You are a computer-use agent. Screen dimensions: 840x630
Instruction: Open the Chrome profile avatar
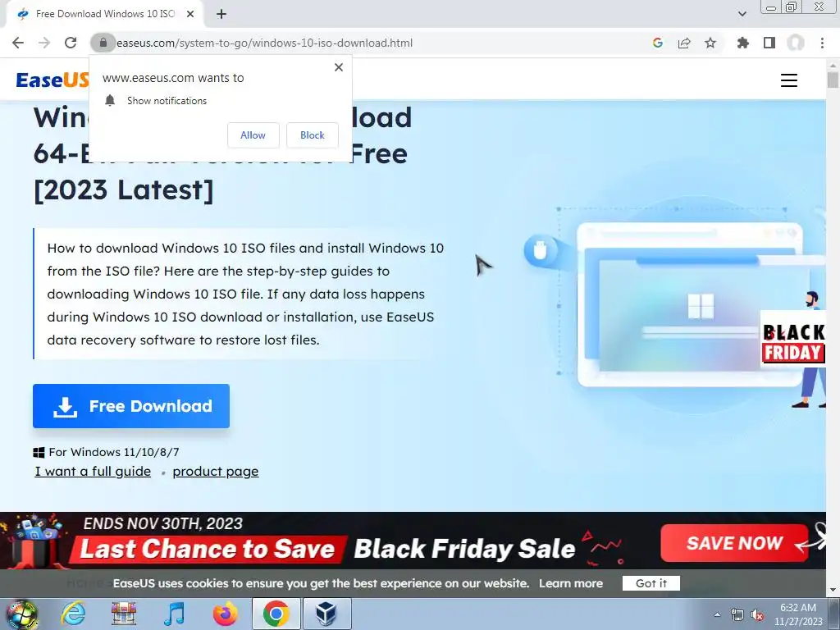coord(796,43)
